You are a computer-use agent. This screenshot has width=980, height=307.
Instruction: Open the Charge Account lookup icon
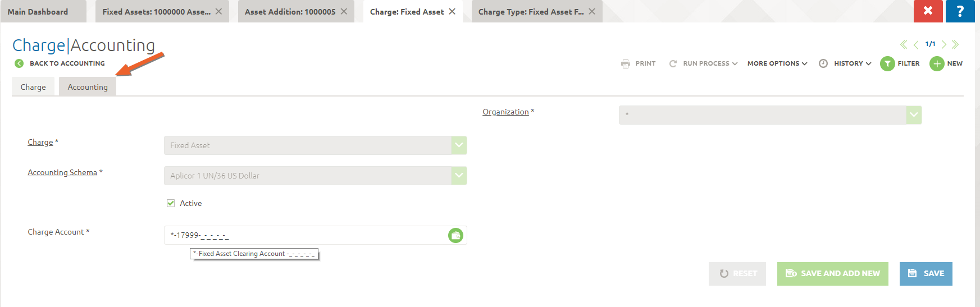(455, 235)
